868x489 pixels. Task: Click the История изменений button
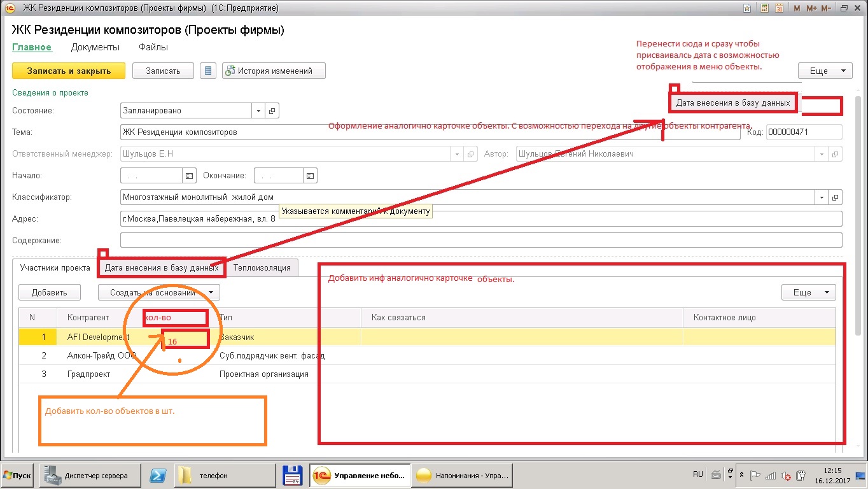pos(274,71)
